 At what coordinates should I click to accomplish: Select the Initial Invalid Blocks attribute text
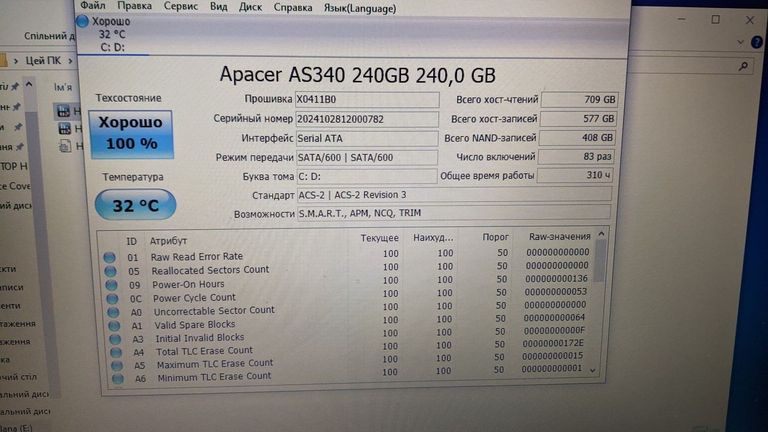200,337
